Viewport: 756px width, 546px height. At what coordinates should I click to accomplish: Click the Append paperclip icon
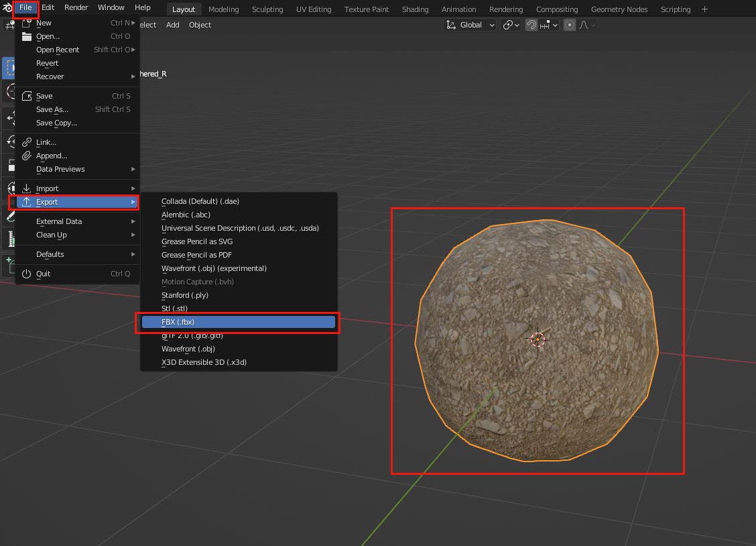pos(27,156)
